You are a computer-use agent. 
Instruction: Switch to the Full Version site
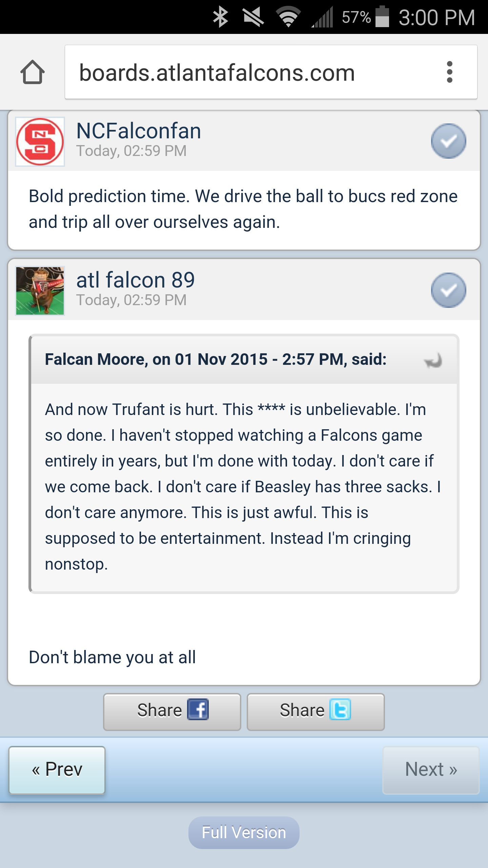[x=244, y=832]
